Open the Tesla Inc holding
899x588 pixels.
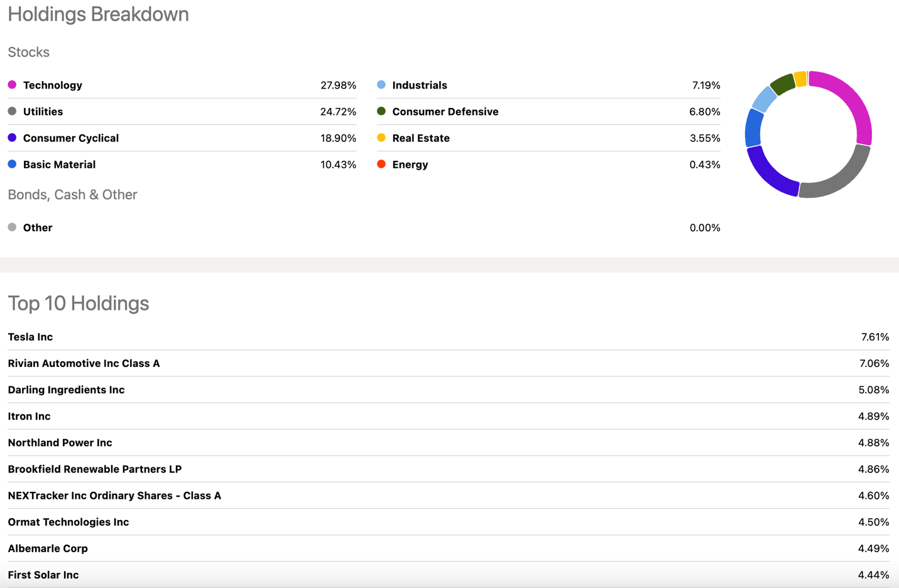pyautogui.click(x=30, y=337)
